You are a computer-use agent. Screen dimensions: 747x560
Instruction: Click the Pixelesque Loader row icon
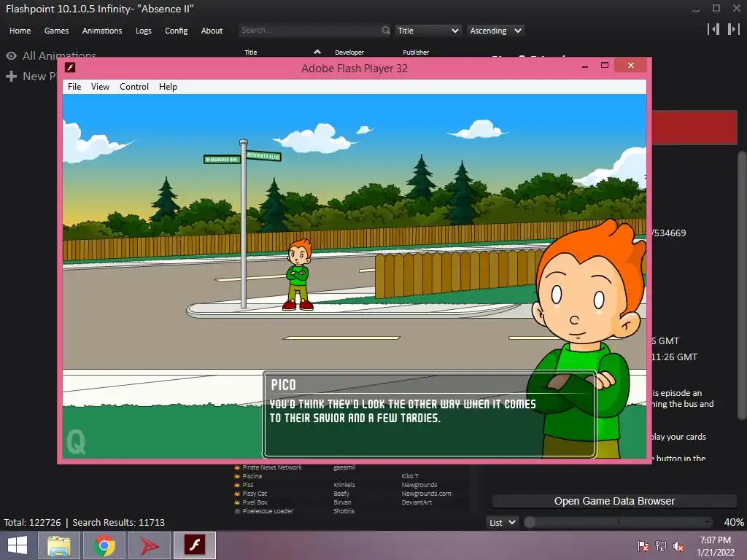237,511
